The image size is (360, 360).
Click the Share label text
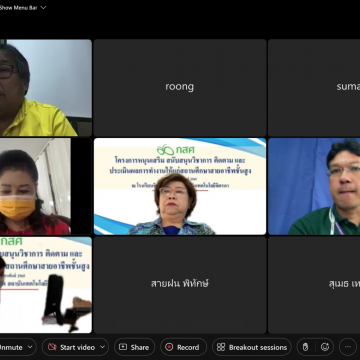pyautogui.click(x=140, y=347)
